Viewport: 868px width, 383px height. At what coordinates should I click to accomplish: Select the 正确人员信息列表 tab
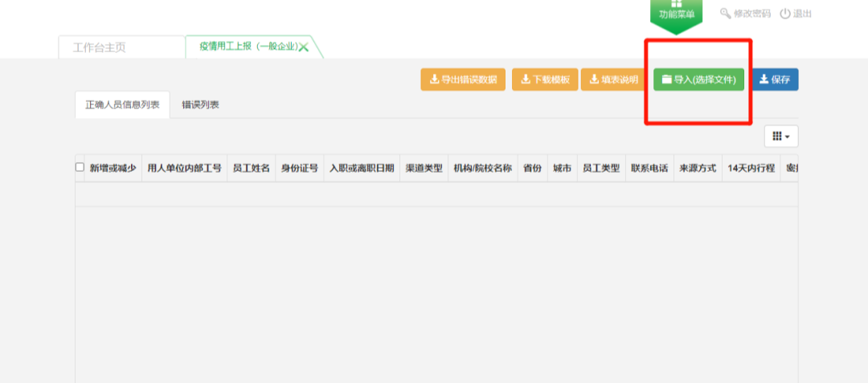point(122,104)
